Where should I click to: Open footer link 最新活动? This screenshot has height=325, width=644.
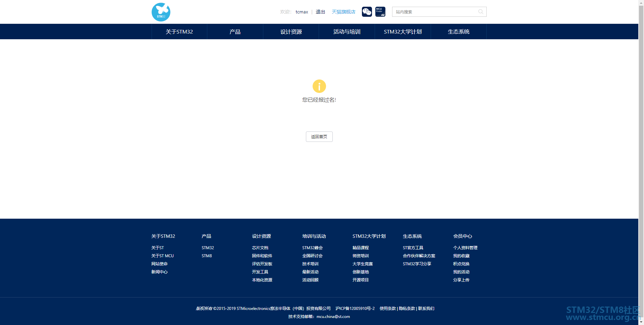(x=310, y=272)
